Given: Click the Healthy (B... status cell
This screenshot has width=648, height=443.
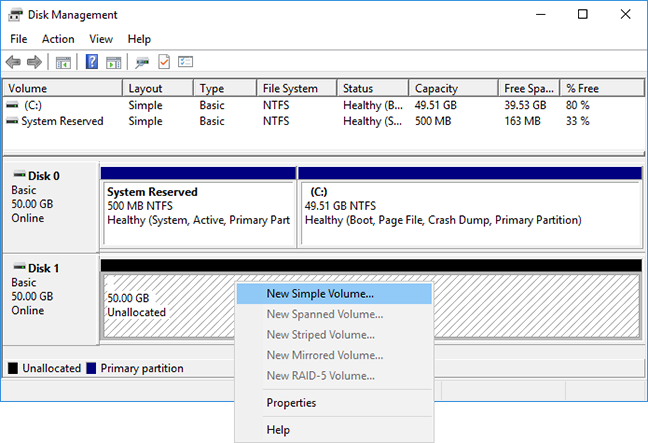Looking at the screenshot, I should (373, 105).
